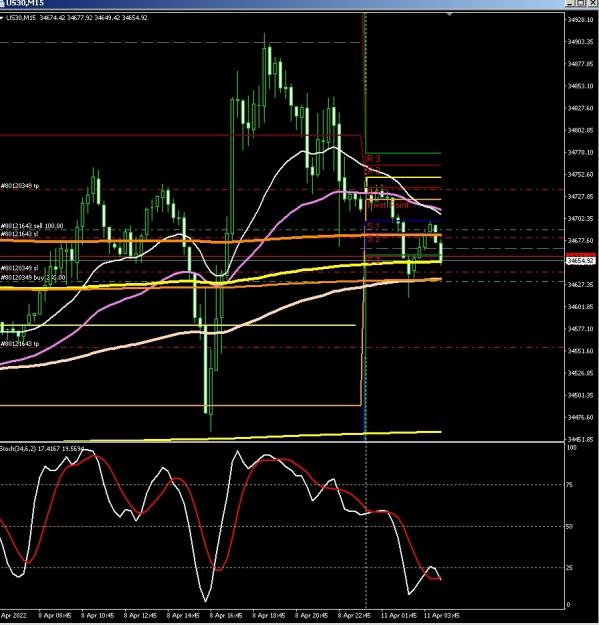The image size is (599, 625).
Task: Close the US30,M15 chart window
Action: click(592, 3)
